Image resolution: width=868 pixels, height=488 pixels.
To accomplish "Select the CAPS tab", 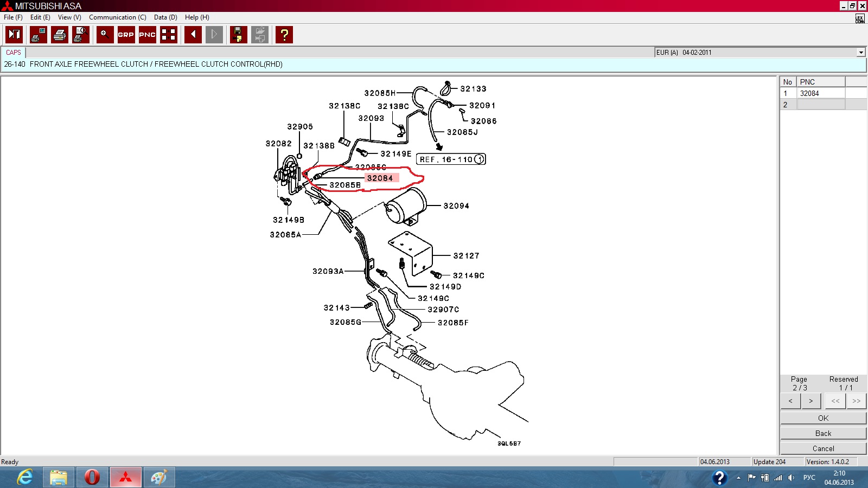I will 14,53.
